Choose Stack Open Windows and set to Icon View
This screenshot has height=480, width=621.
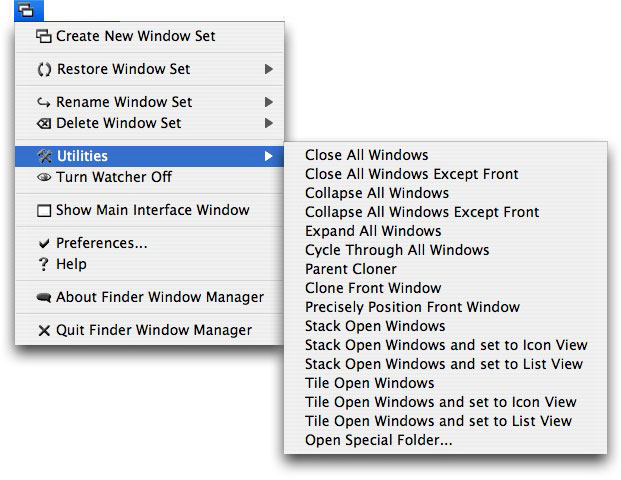pyautogui.click(x=446, y=345)
